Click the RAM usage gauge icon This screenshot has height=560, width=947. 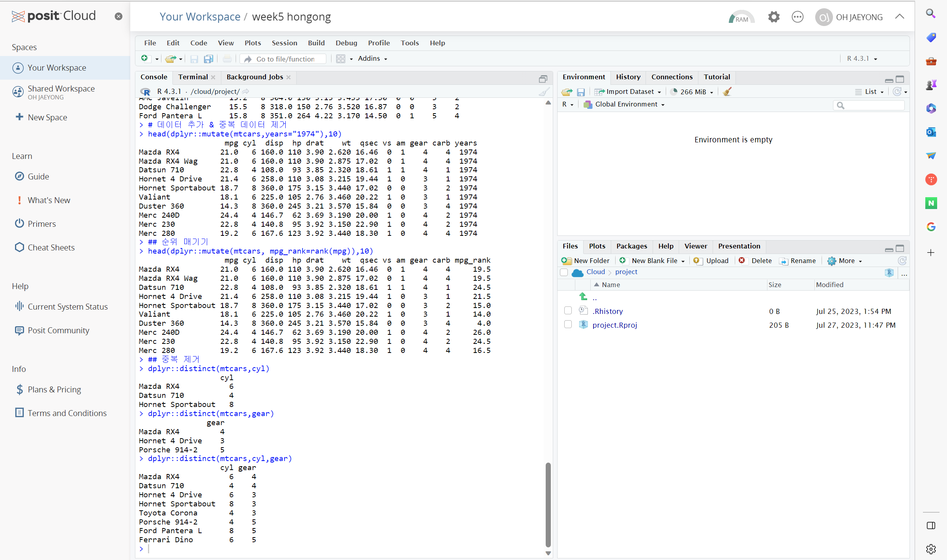741,17
